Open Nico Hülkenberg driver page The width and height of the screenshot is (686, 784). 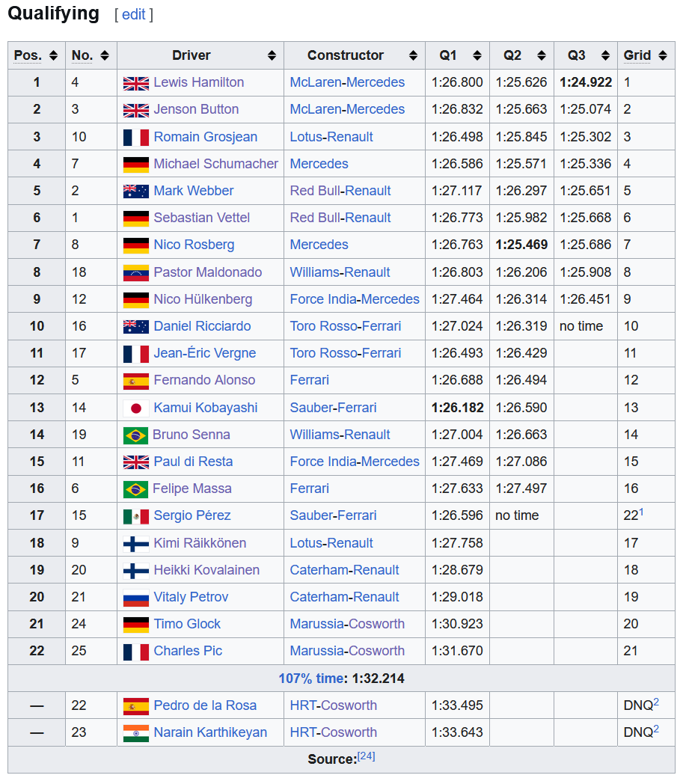pos(203,299)
